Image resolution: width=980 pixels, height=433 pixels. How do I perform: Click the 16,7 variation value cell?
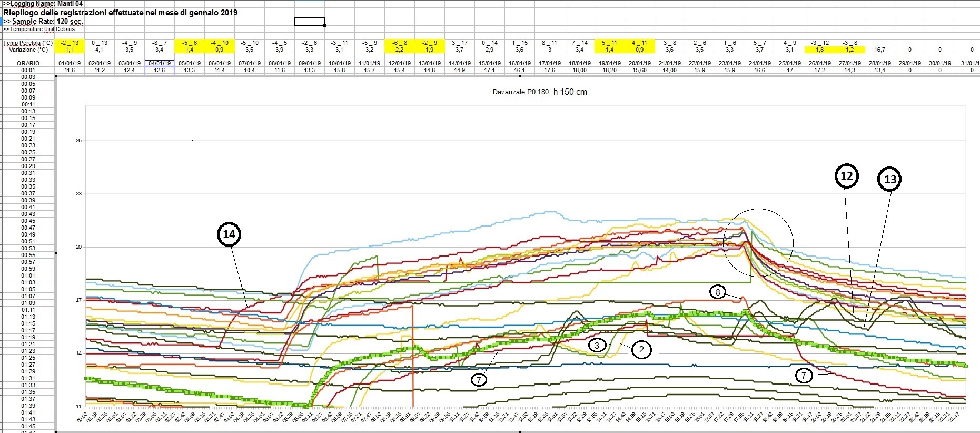pyautogui.click(x=879, y=50)
